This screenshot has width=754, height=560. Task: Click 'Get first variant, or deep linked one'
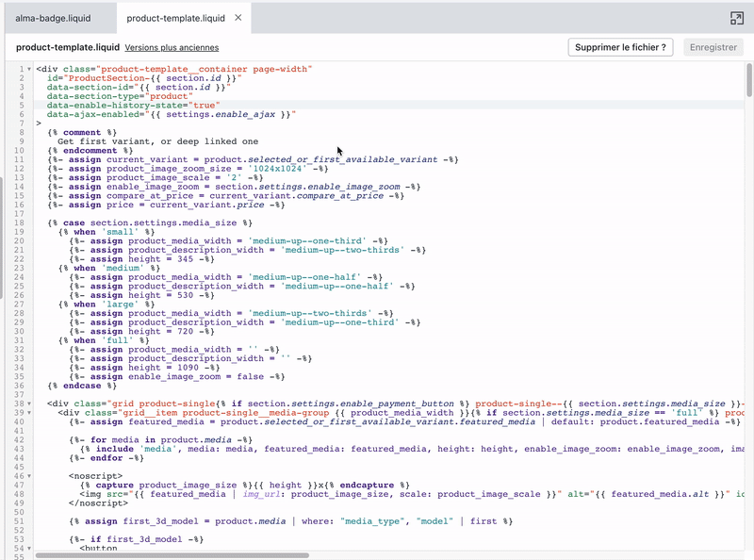coord(157,141)
